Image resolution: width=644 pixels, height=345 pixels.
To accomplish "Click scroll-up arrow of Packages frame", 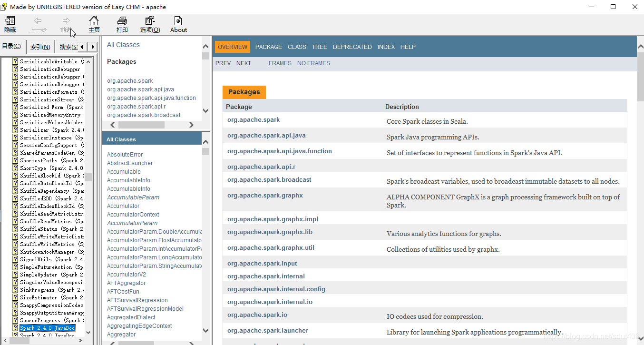I will [205, 47].
